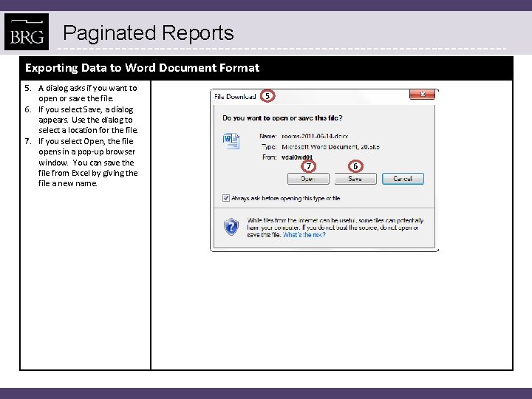The image size is (532, 399).
Task: Click the Word document file icon
Action: (231, 141)
